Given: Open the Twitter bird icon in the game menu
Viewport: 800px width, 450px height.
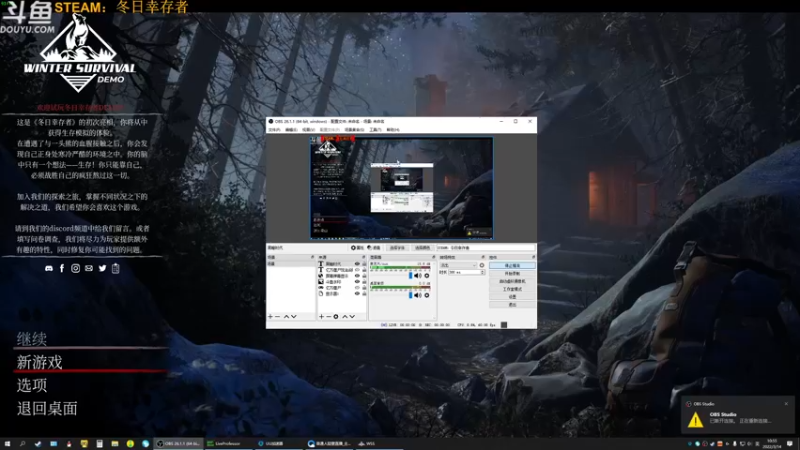Looking at the screenshot, I should 102,268.
